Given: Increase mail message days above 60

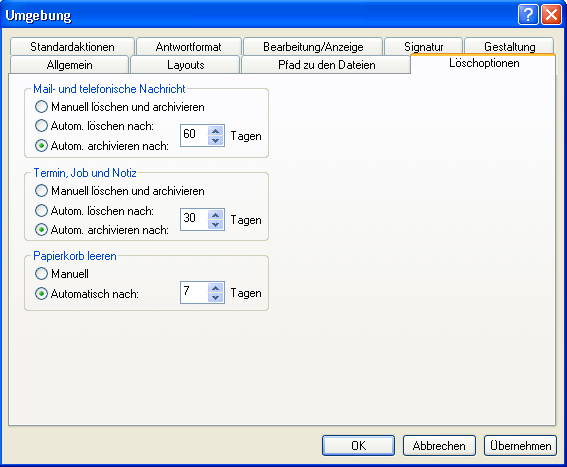Looking at the screenshot, I should tap(216, 131).
